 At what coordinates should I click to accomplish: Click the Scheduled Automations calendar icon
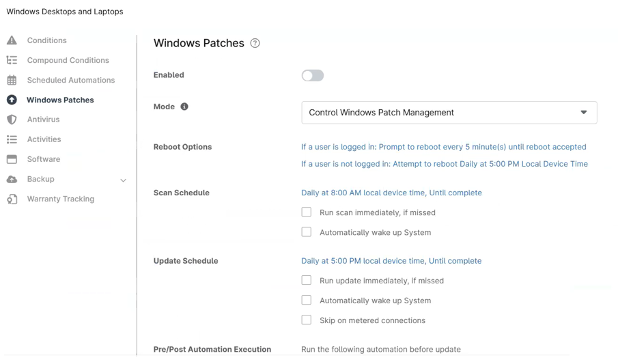pyautogui.click(x=12, y=80)
